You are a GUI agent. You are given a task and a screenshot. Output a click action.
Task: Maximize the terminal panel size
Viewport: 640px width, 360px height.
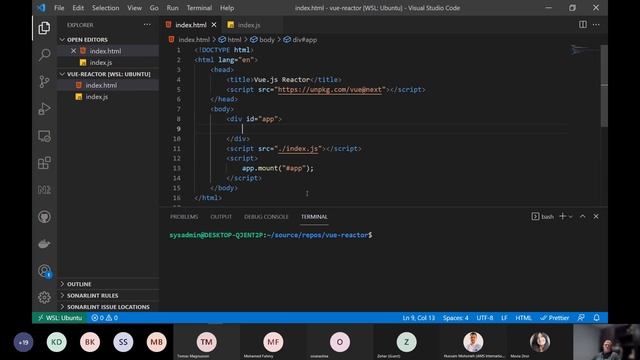[x=582, y=216]
